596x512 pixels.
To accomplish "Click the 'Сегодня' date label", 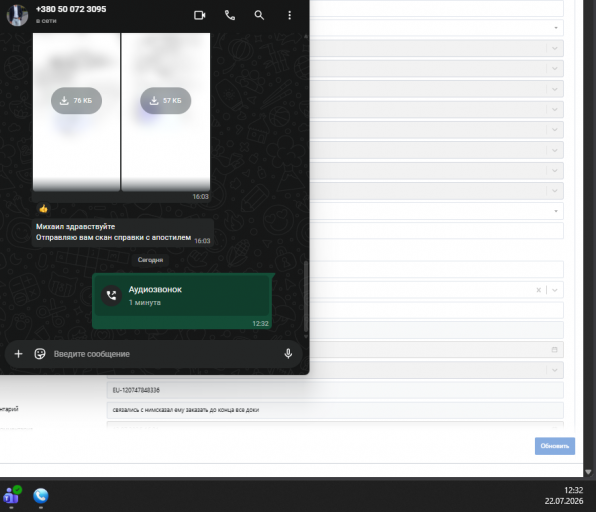I will pos(151,260).
